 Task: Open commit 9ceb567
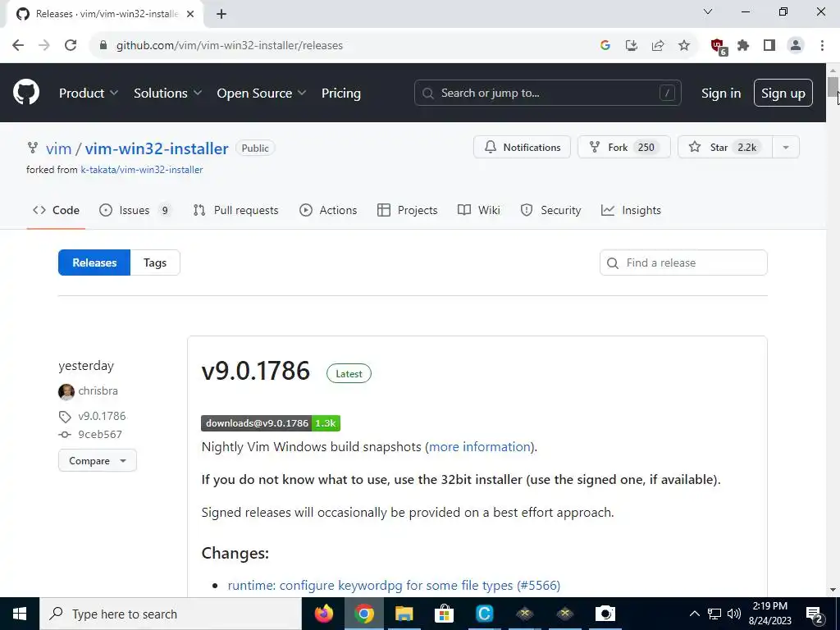pos(99,435)
